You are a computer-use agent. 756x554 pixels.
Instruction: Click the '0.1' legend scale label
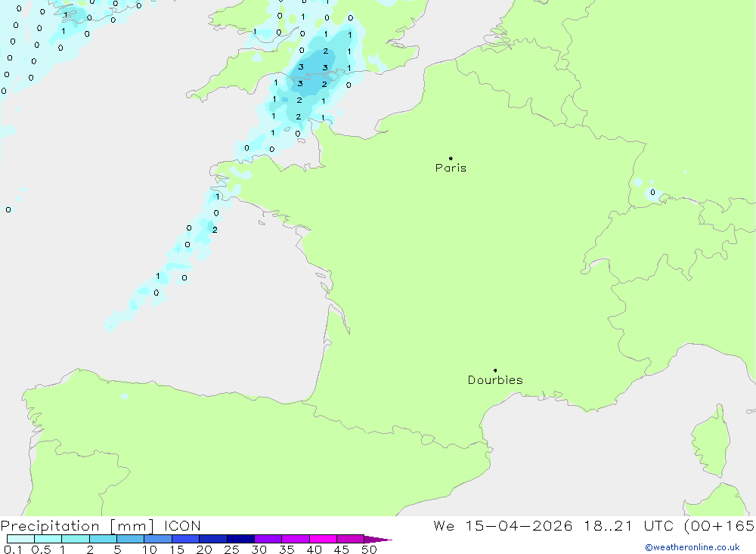coord(13,549)
